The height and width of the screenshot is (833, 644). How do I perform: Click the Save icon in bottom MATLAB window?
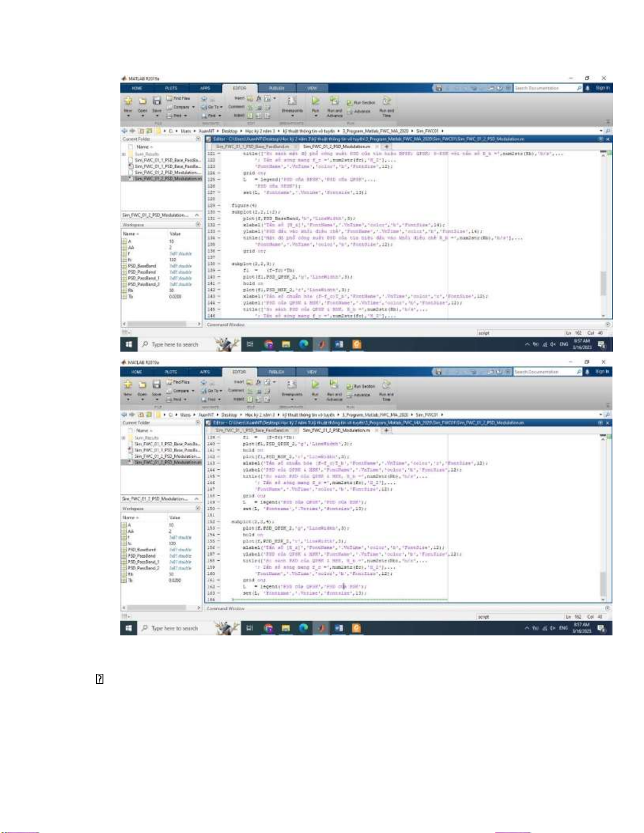[156, 385]
